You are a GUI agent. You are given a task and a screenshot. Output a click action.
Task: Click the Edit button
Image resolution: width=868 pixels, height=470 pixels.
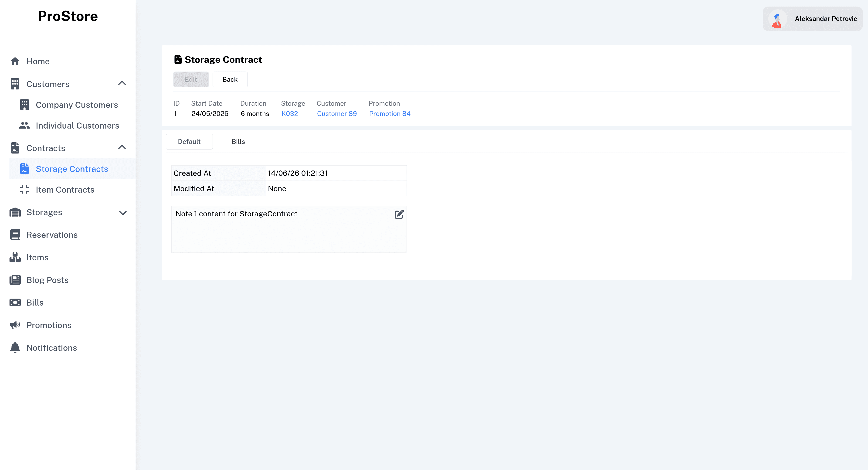[x=191, y=80]
